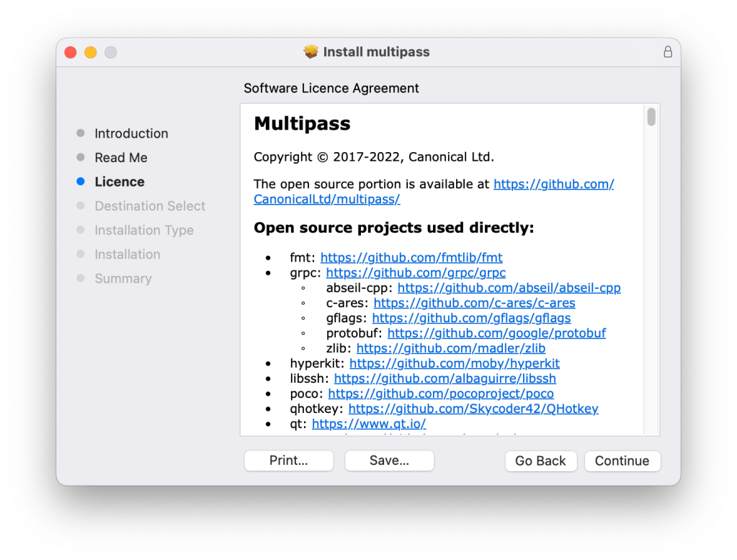Click the Read Me step indicator dot
This screenshot has height=560, width=737.
click(81, 157)
